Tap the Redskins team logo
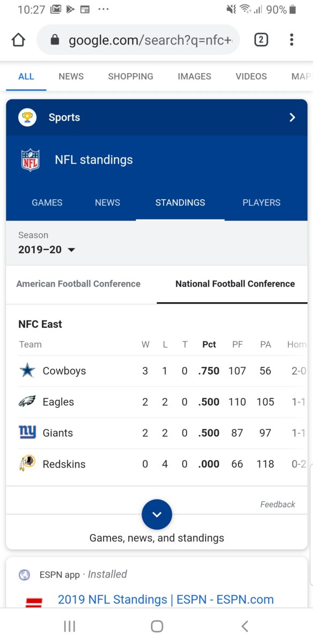This screenshot has width=313, height=644. 27,464
